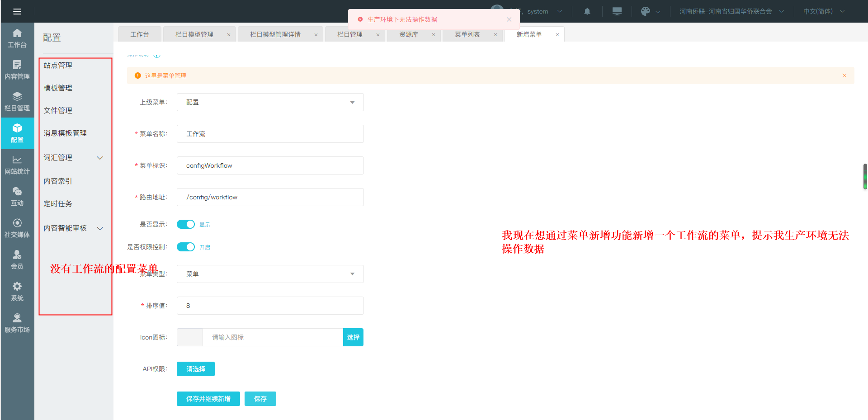This screenshot has width=868, height=420.
Task: Open the theme palette icon
Action: tap(646, 11)
